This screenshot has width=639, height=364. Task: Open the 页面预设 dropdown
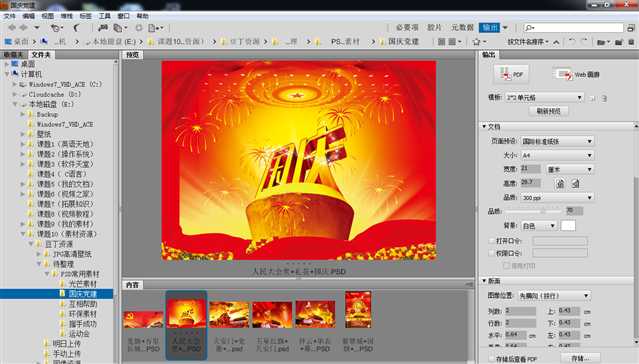[x=557, y=141]
